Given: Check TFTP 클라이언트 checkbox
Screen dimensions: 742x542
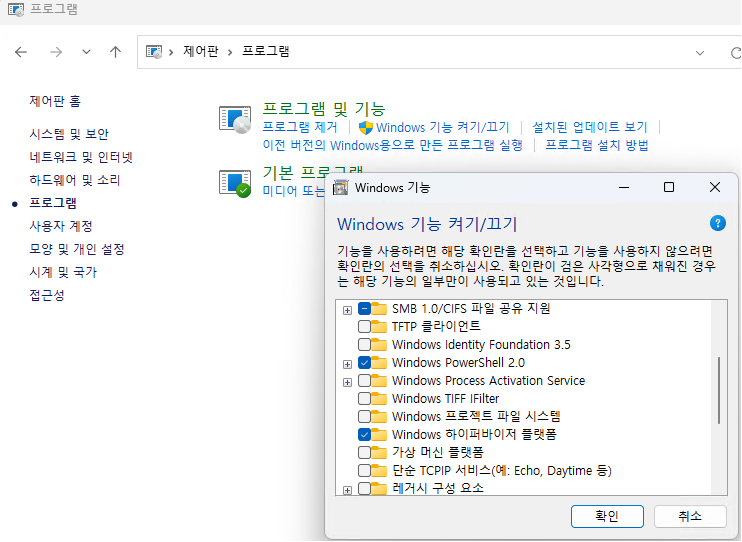Looking at the screenshot, I should (364, 327).
